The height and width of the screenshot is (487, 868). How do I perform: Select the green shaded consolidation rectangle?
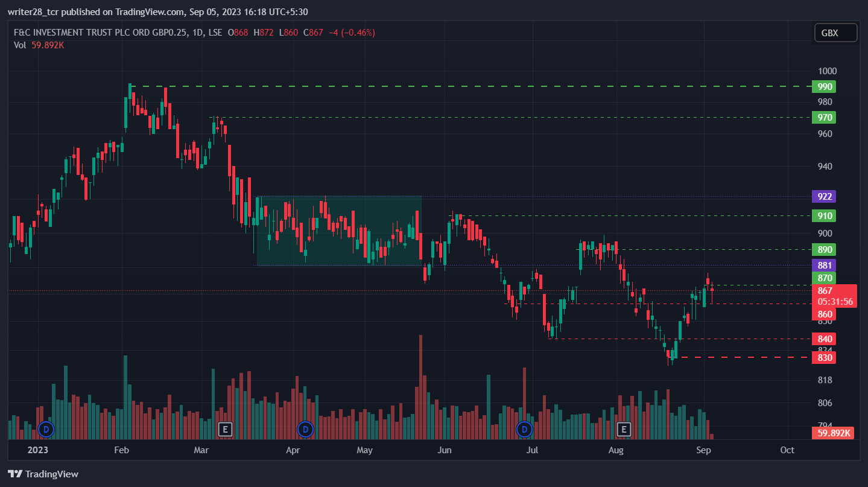339,231
